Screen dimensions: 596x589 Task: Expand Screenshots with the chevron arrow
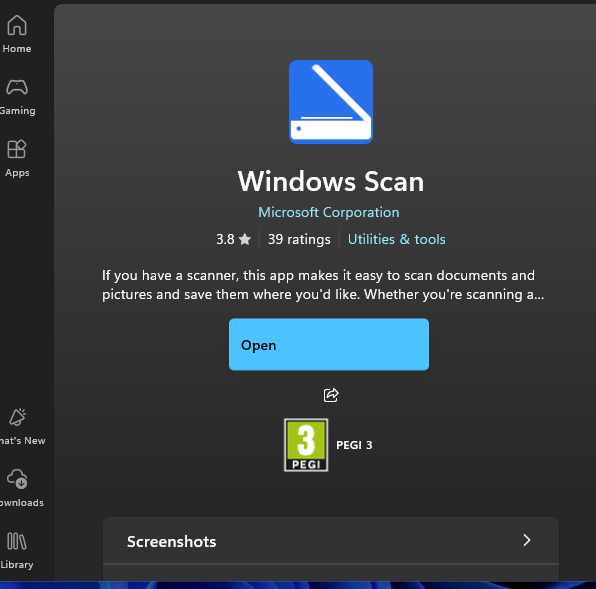[x=526, y=540]
